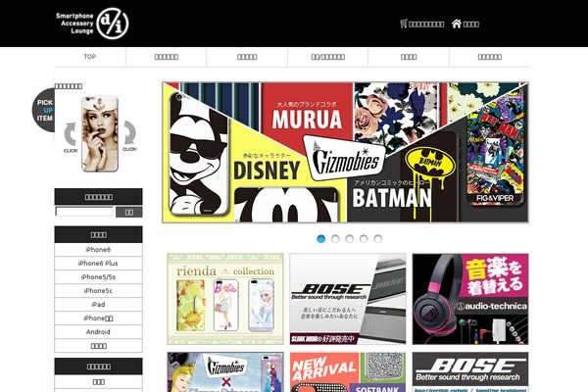Open the NEW ARRIVAL banner
The width and height of the screenshot is (588, 392).
pos(348,372)
